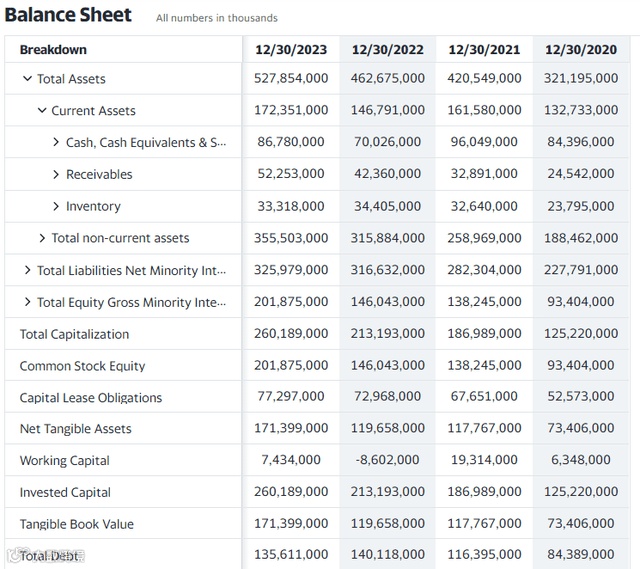Click the Capital Lease Obligations label
The height and width of the screenshot is (569, 640).
[91, 398]
